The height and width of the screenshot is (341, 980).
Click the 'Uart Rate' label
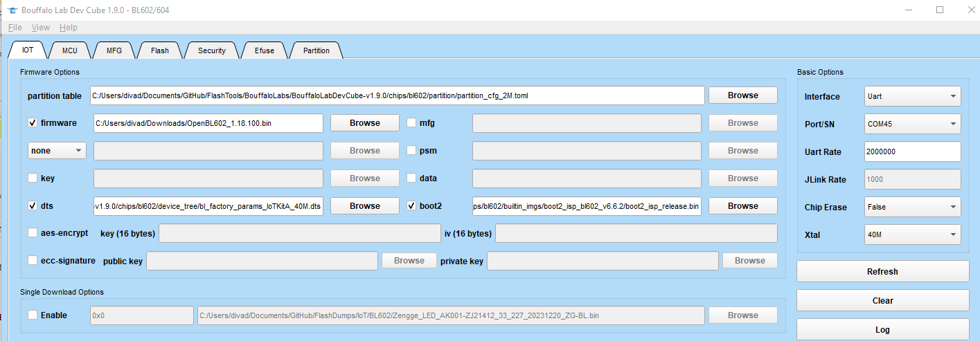pos(823,152)
